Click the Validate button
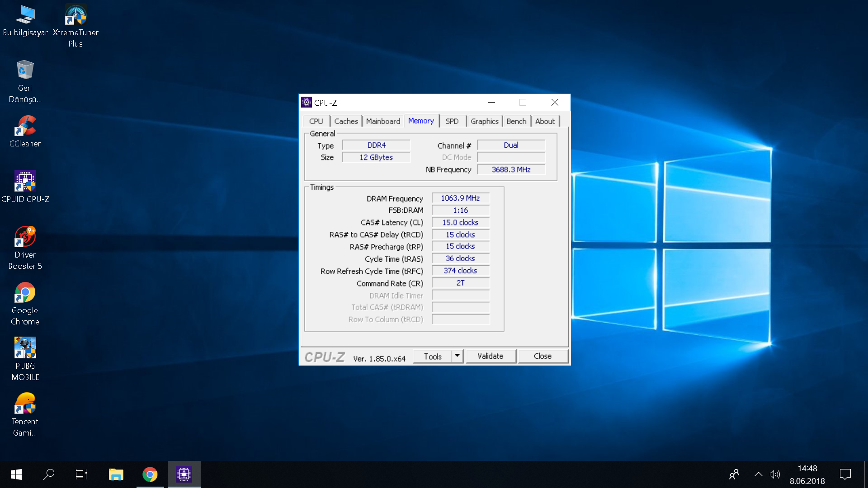 [491, 356]
